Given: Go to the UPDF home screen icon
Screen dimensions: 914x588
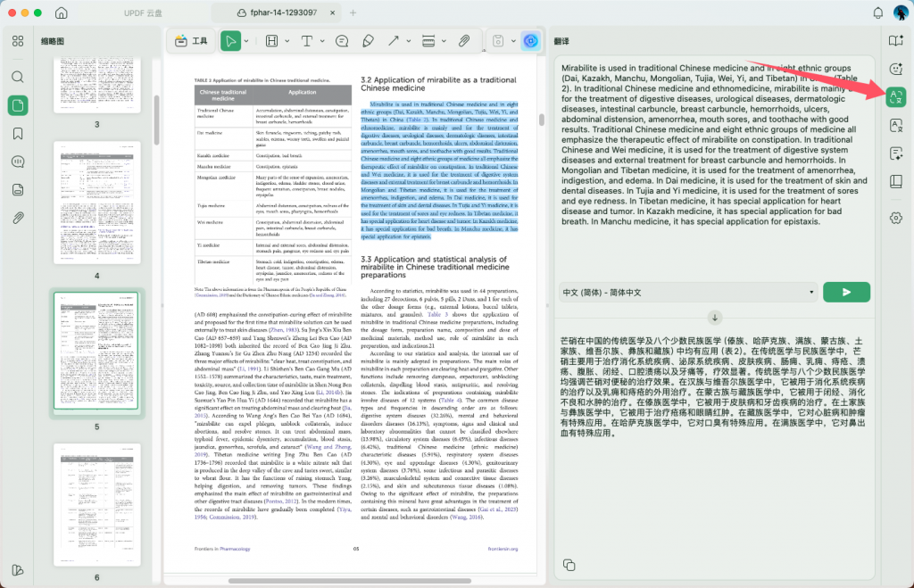Looking at the screenshot, I should coord(62,12).
